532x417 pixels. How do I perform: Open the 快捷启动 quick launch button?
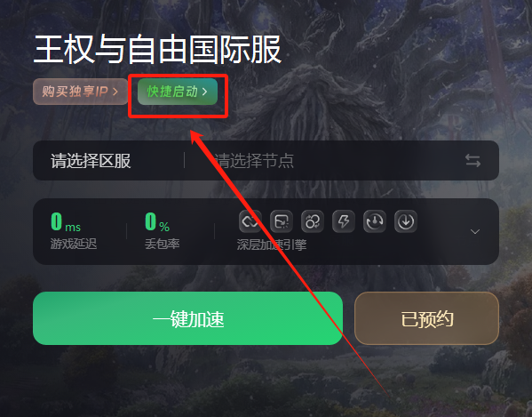click(x=178, y=92)
